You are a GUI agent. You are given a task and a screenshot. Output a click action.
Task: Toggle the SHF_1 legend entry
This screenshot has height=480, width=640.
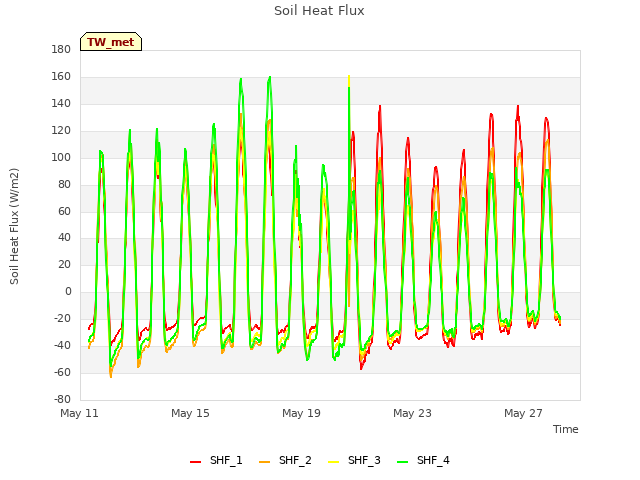click(x=216, y=460)
